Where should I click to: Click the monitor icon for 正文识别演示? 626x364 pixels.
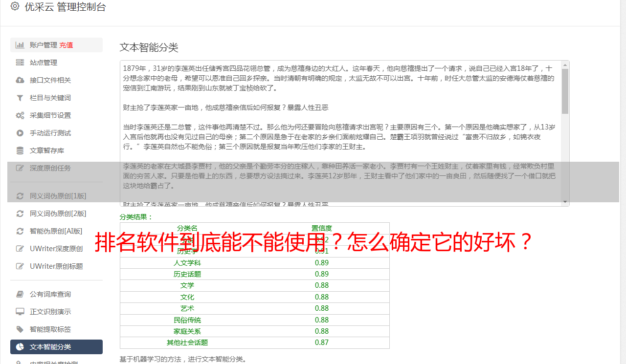(20, 312)
